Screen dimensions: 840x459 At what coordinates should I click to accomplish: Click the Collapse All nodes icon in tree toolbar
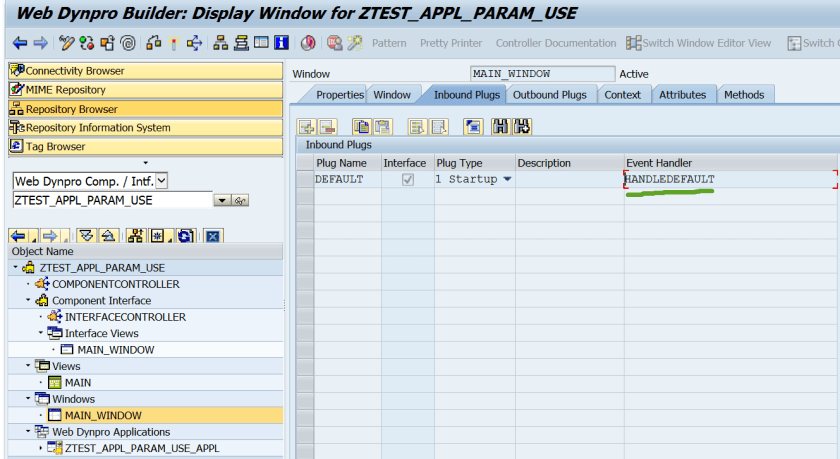[x=108, y=236]
